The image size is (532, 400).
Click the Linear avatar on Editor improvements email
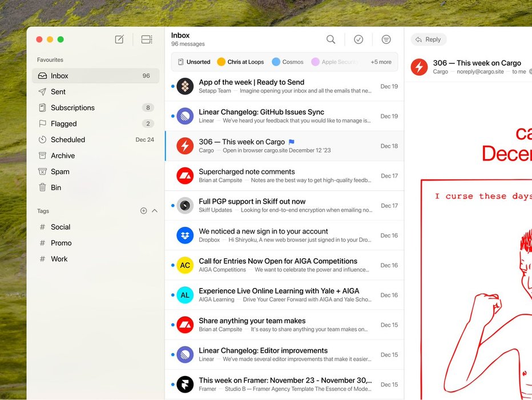[185, 354]
